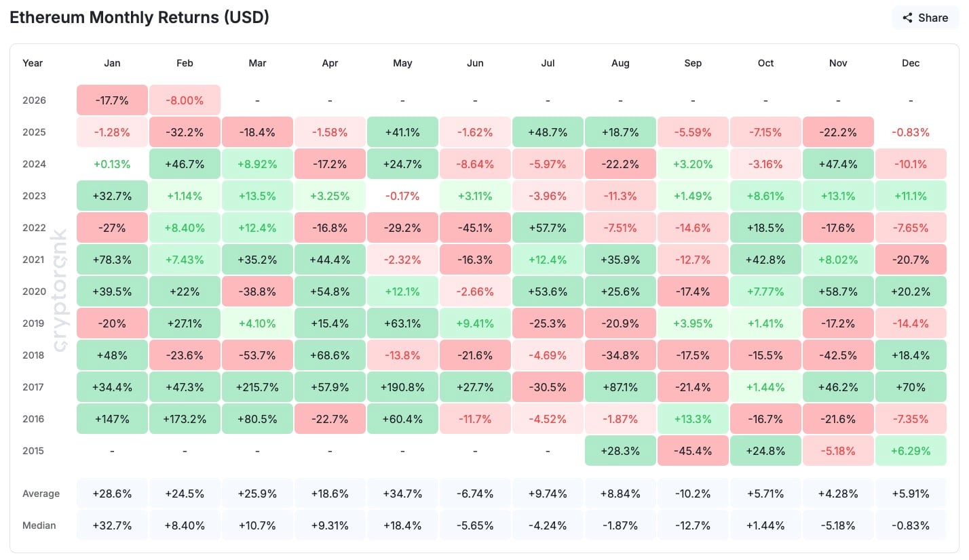The width and height of the screenshot is (969, 560).
Task: Click the 2026 year row label
Action: coord(34,100)
